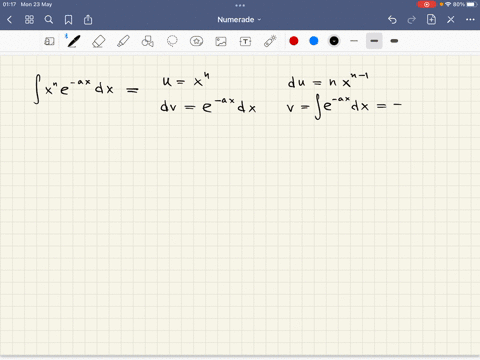Redo the last undone stroke

(x=412, y=20)
